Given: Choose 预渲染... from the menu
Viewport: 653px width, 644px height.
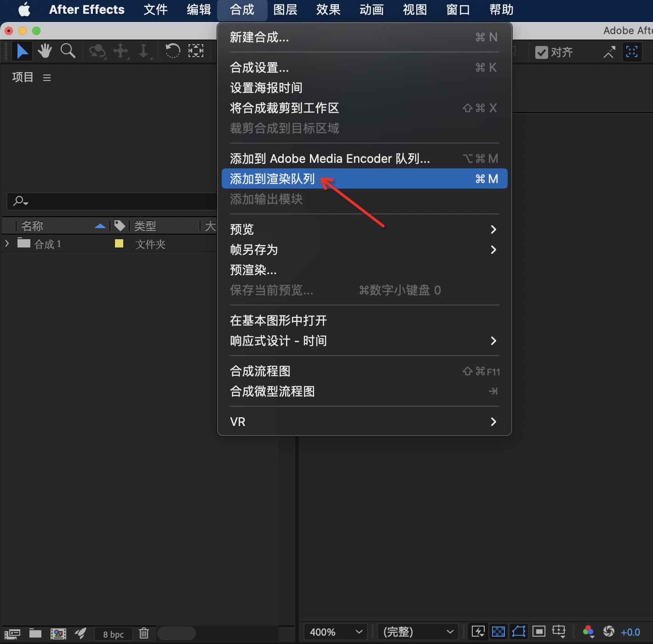Looking at the screenshot, I should (364, 270).
